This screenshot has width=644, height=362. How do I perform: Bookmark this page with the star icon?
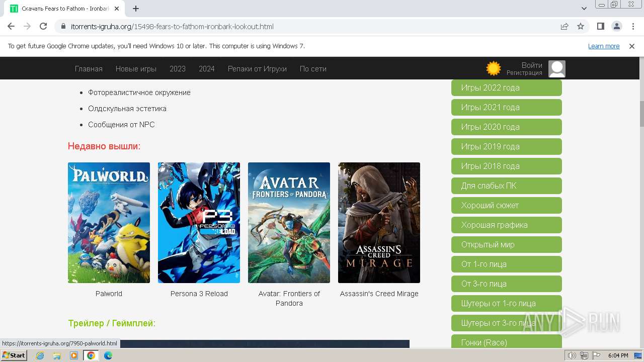[581, 26]
